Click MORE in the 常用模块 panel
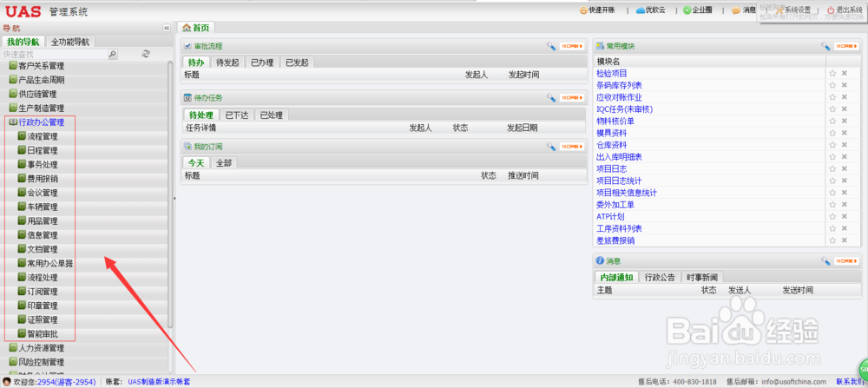 point(847,46)
